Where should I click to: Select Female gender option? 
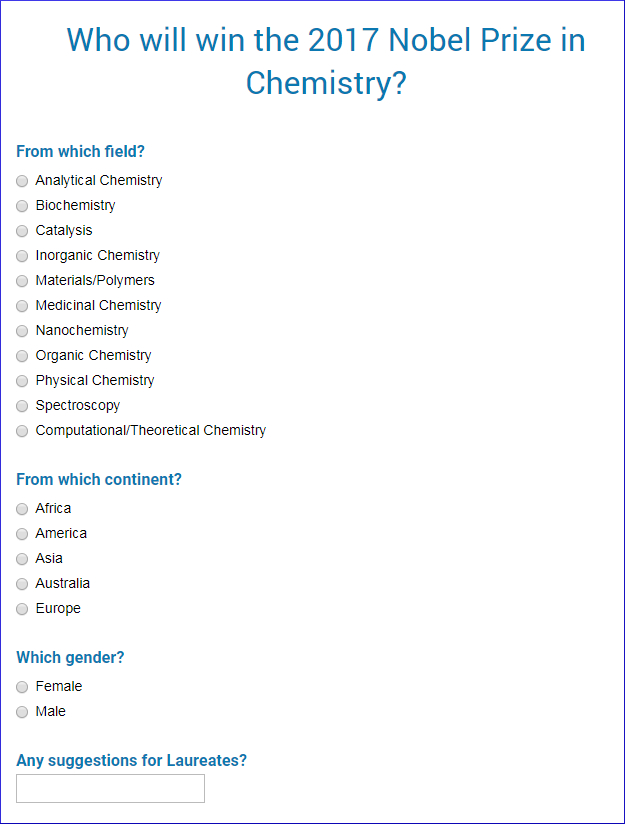point(22,687)
